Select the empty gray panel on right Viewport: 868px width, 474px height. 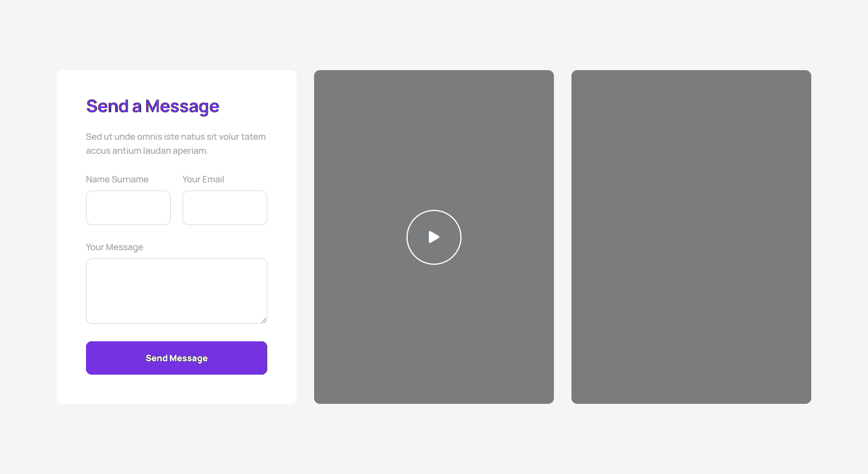click(x=691, y=237)
